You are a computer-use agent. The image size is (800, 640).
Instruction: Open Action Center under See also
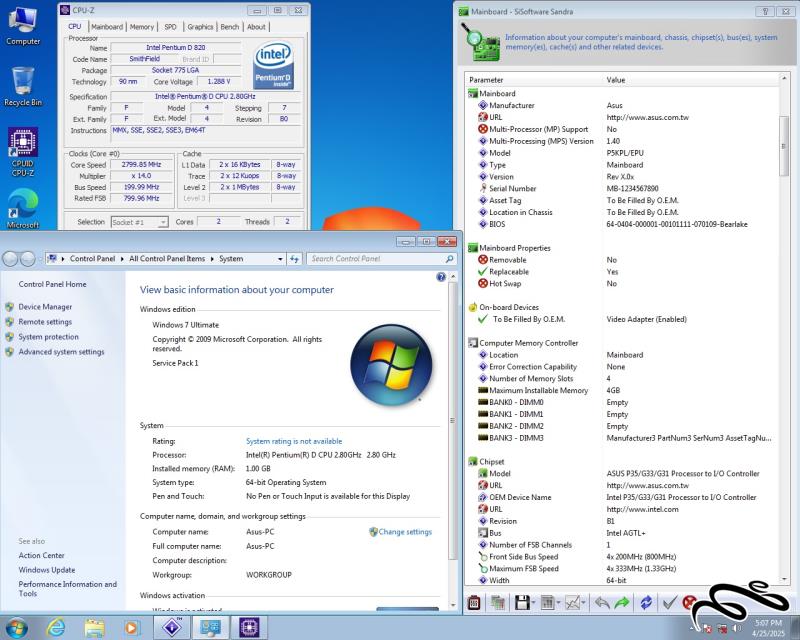[x=41, y=555]
